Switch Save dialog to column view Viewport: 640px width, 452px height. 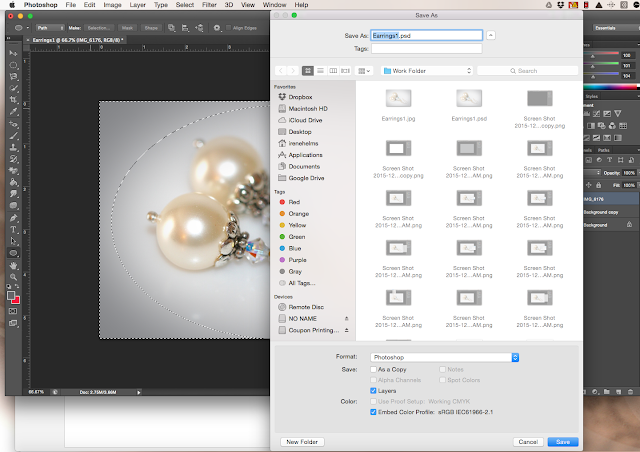[333, 71]
